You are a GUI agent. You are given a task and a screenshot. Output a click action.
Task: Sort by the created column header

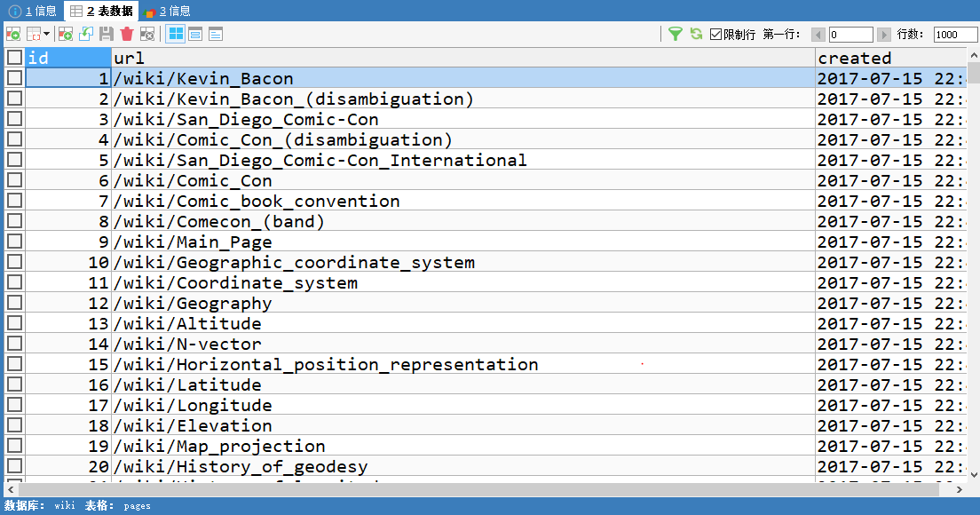[891, 58]
